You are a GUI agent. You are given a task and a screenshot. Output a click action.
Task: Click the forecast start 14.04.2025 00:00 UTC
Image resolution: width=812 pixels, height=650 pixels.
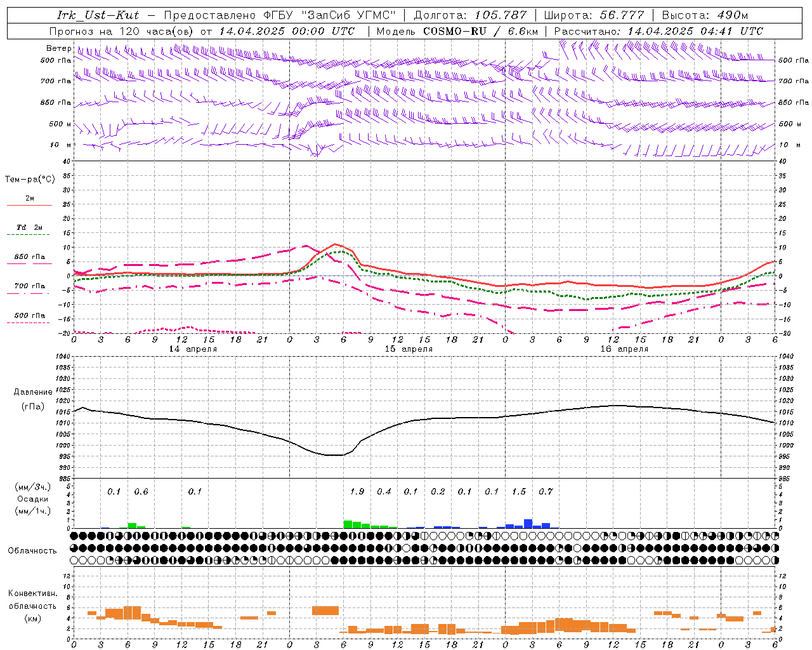[287, 31]
